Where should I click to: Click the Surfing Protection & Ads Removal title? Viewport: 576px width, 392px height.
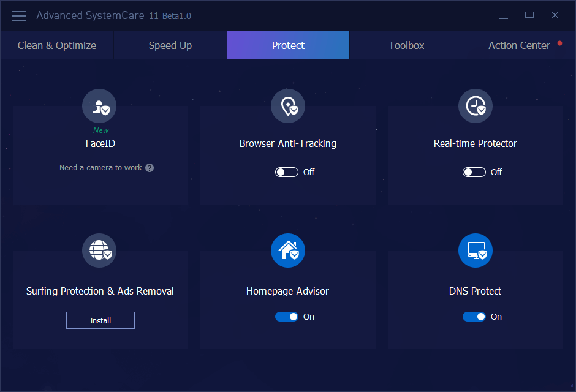click(100, 292)
